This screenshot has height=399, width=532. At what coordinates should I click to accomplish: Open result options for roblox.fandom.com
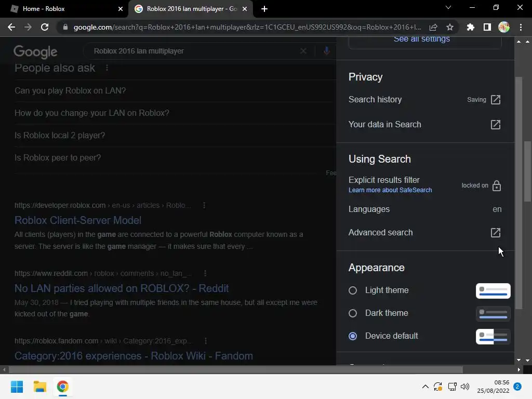pyautogui.click(x=206, y=341)
